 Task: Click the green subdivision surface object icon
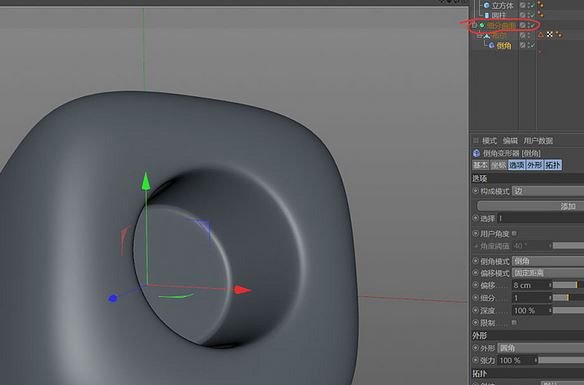(x=482, y=25)
